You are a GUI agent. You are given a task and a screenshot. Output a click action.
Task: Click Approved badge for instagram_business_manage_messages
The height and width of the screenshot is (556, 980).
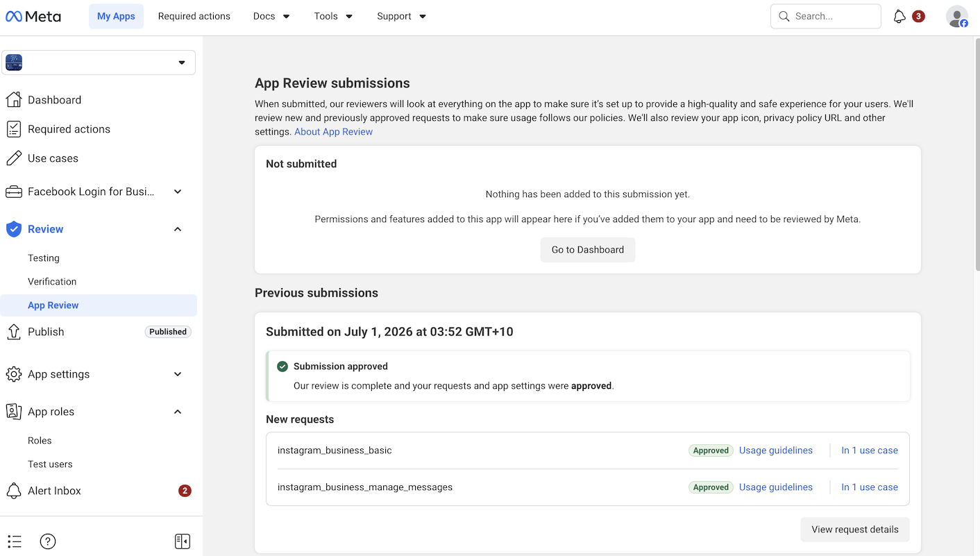711,487
